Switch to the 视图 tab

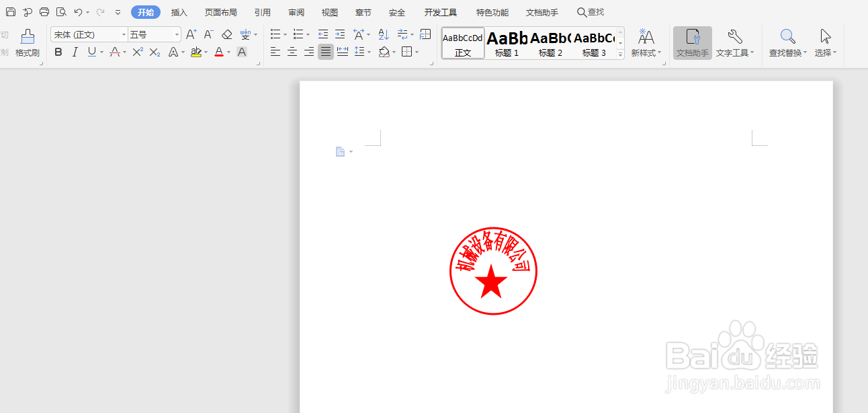tap(330, 12)
